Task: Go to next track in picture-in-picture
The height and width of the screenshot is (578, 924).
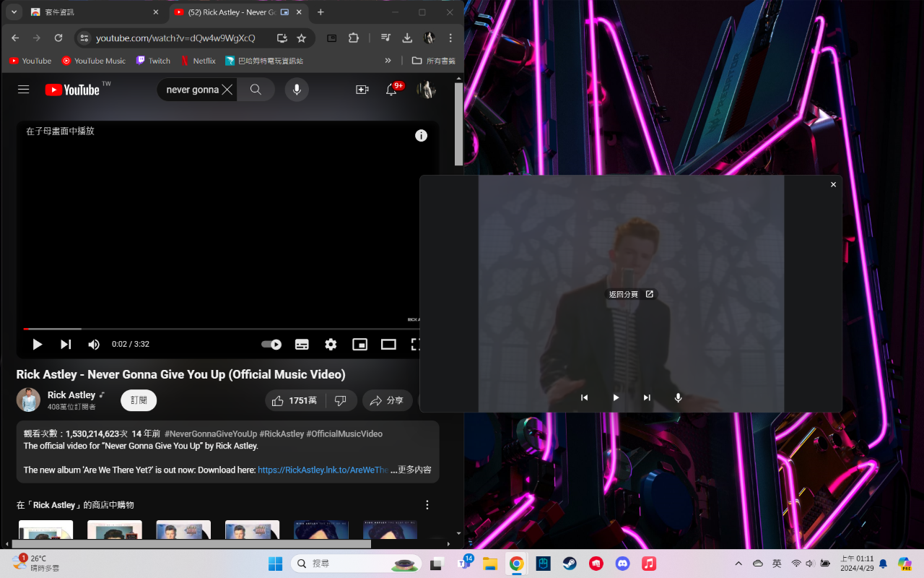Action: coord(647,397)
